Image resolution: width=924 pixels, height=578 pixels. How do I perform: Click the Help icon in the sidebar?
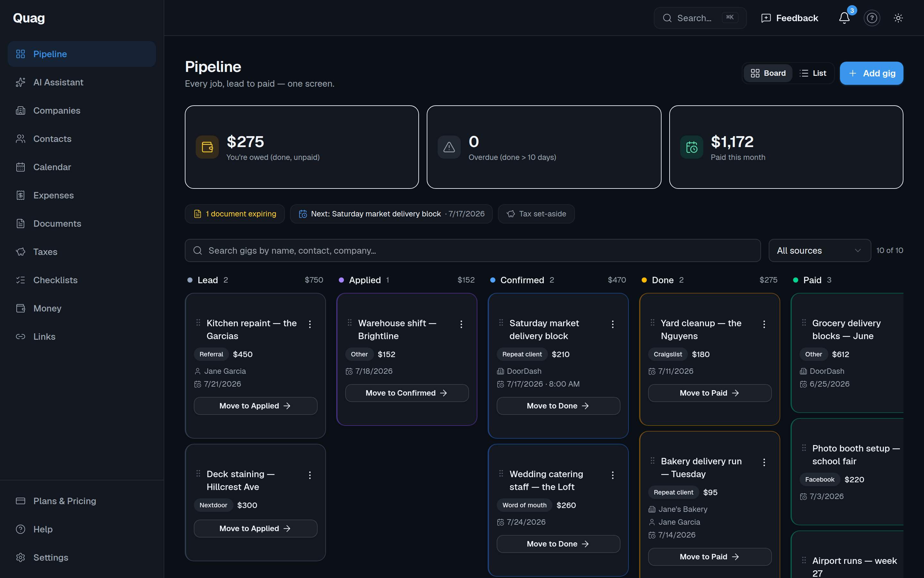click(21, 530)
